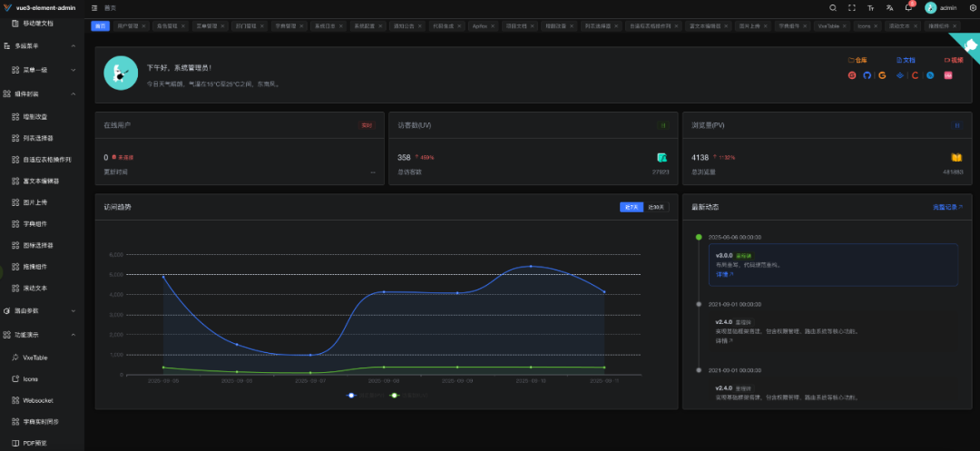The image size is (980, 451).
Task: Open the font size icon
Action: point(870,8)
